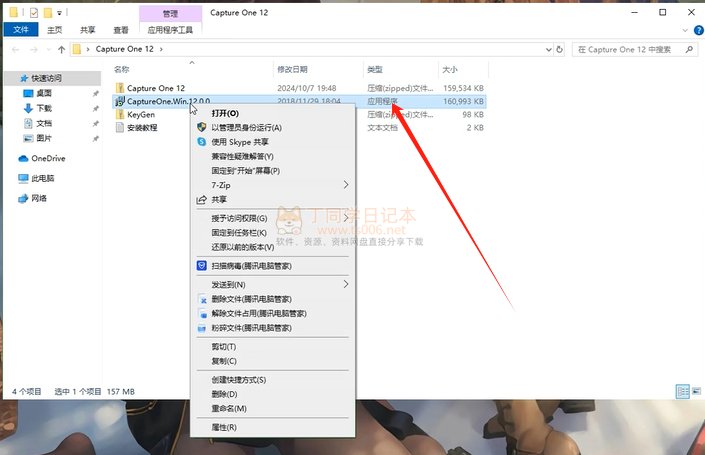Open the Help question mark icon
This screenshot has height=455, width=705.
point(699,30)
